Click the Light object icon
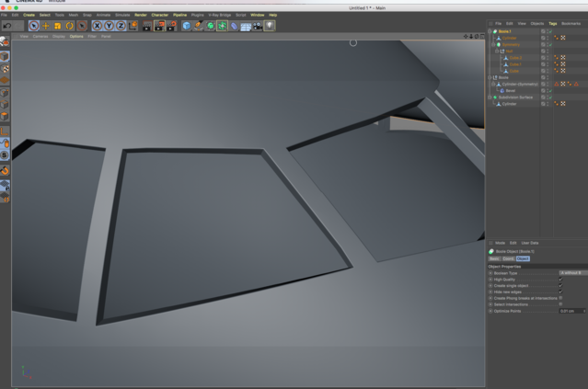 coord(270,26)
